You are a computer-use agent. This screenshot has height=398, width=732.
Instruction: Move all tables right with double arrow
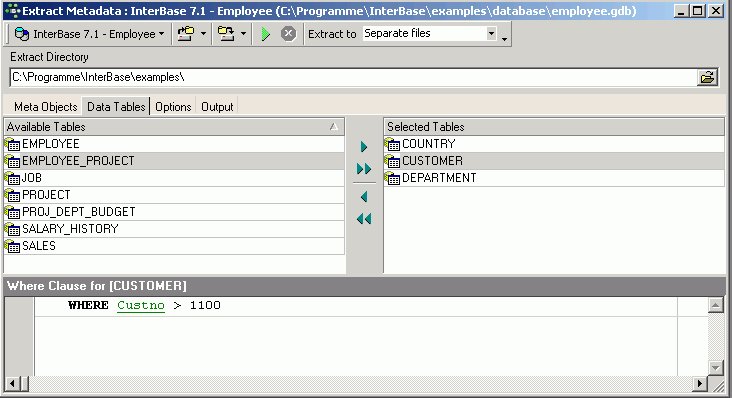click(x=364, y=168)
